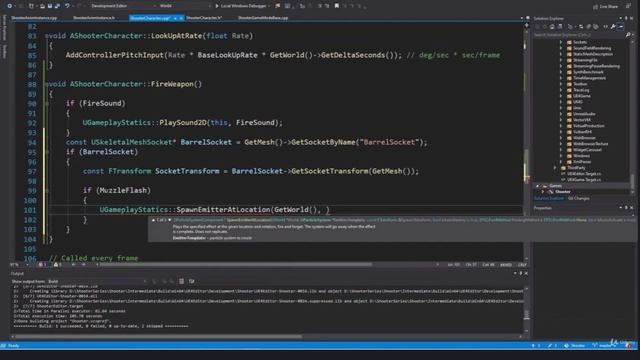This screenshot has width=640, height=360.
Task: Show next overload in parameter tooltip
Action: [x=170, y=220]
